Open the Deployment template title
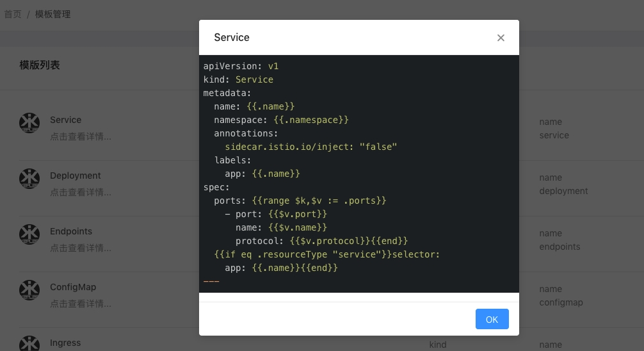644x351 pixels. tap(76, 175)
